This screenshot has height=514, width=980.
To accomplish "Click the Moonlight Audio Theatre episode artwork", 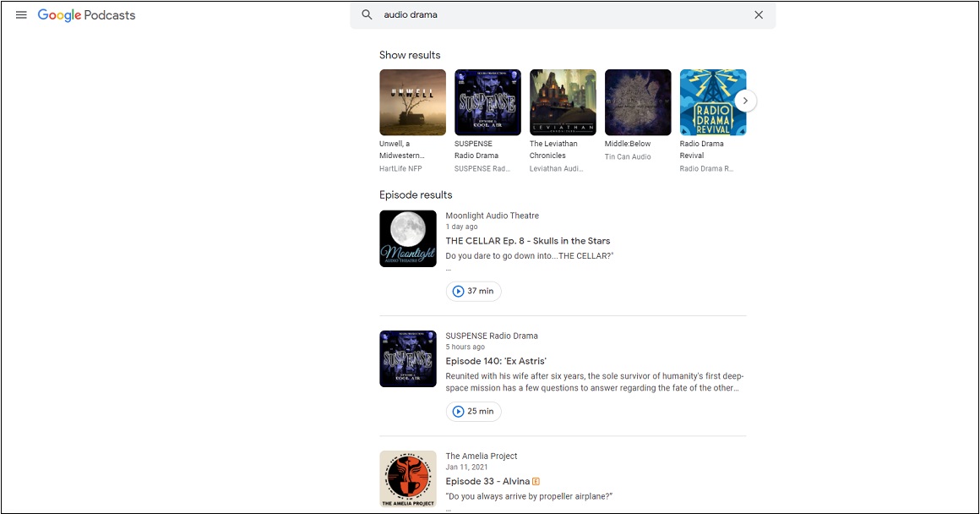I will tap(408, 239).
